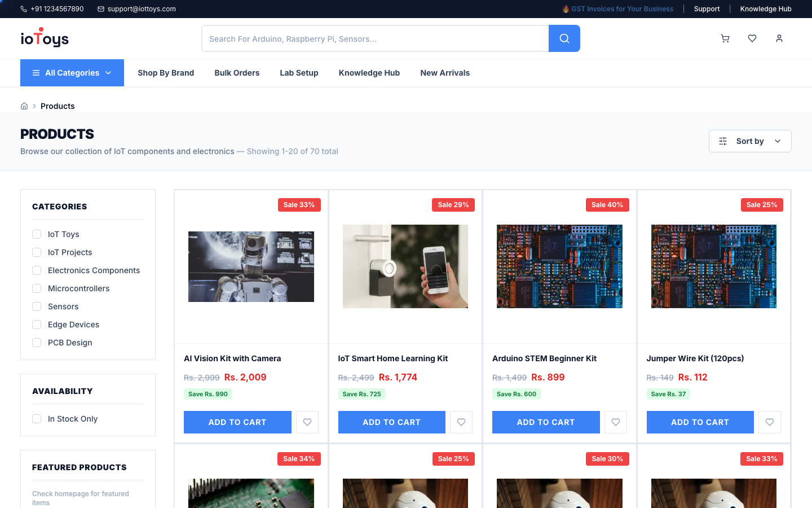This screenshot has height=508, width=812.
Task: Expand the All Categories dropdown
Action: point(72,73)
